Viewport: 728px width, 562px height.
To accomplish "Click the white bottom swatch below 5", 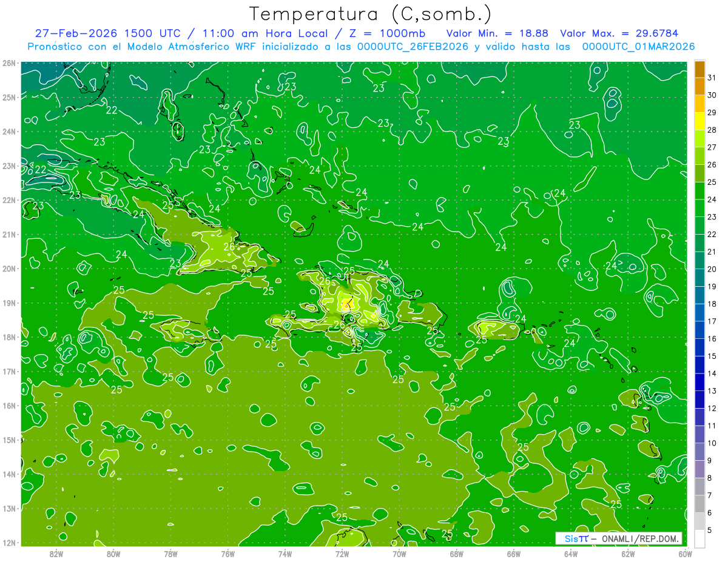I will 699,538.
